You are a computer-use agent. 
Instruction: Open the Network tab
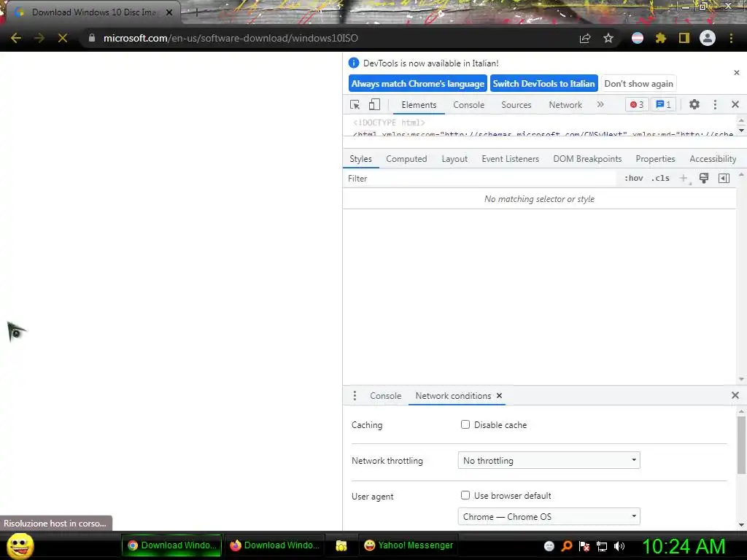(565, 105)
